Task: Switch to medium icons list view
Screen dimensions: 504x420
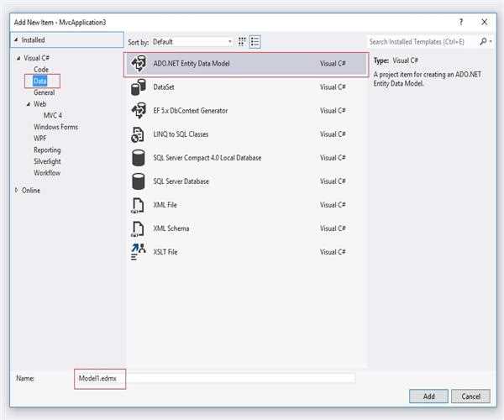Action: 255,40
